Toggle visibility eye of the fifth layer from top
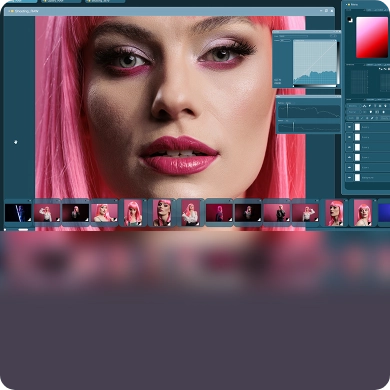Image resolution: width=390 pixels, height=390 pixels. [x=349, y=167]
